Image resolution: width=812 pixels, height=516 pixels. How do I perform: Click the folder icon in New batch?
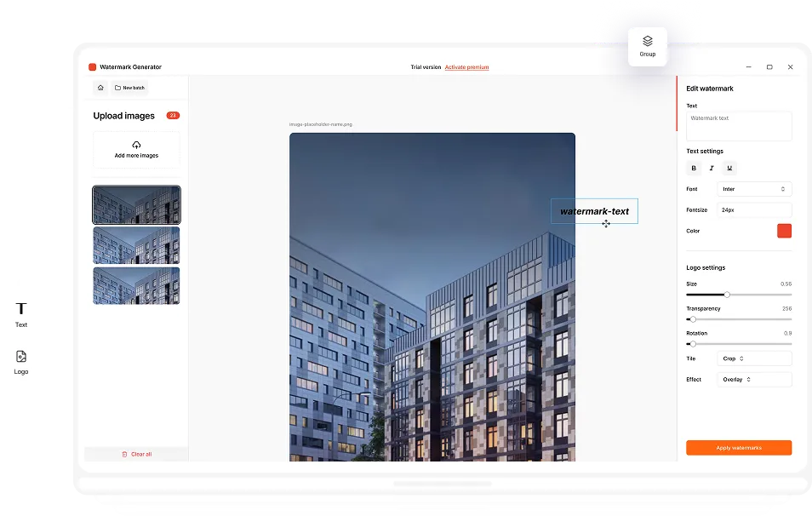pos(117,88)
